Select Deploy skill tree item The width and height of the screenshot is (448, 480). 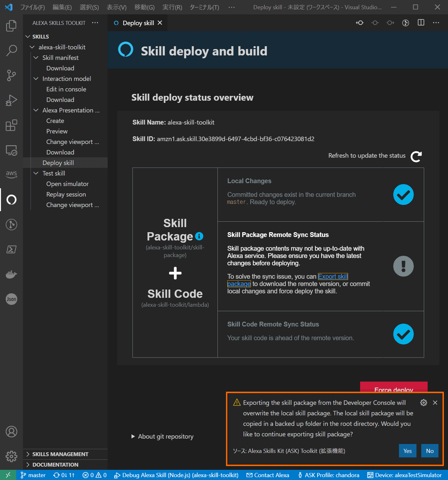(x=58, y=163)
